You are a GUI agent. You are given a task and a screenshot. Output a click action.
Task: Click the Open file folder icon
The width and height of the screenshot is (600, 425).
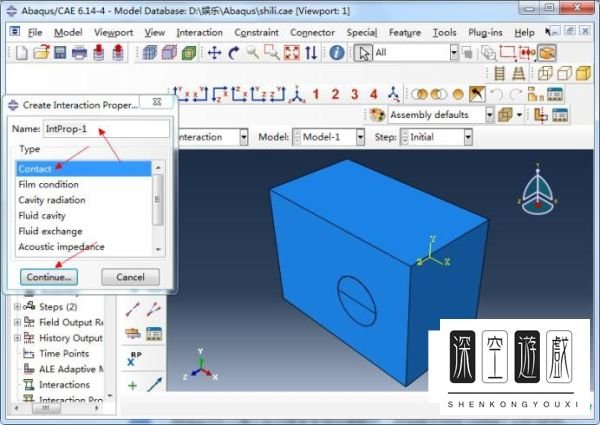coord(41,53)
